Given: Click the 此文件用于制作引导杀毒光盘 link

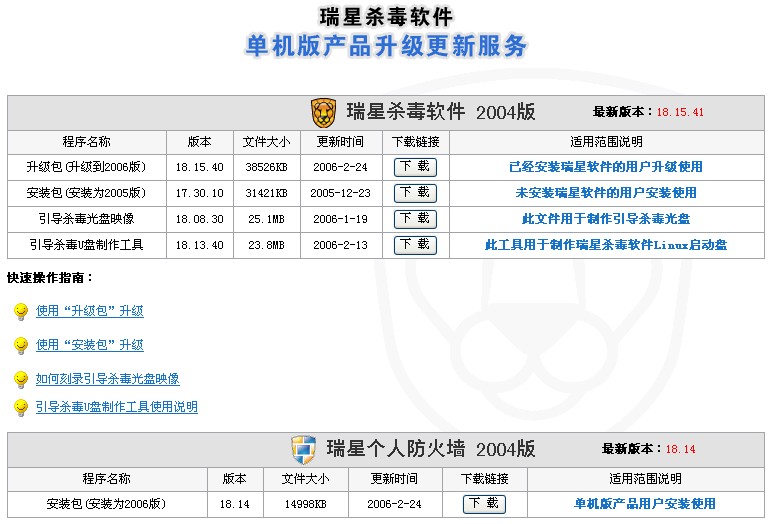Looking at the screenshot, I should coord(606,219).
